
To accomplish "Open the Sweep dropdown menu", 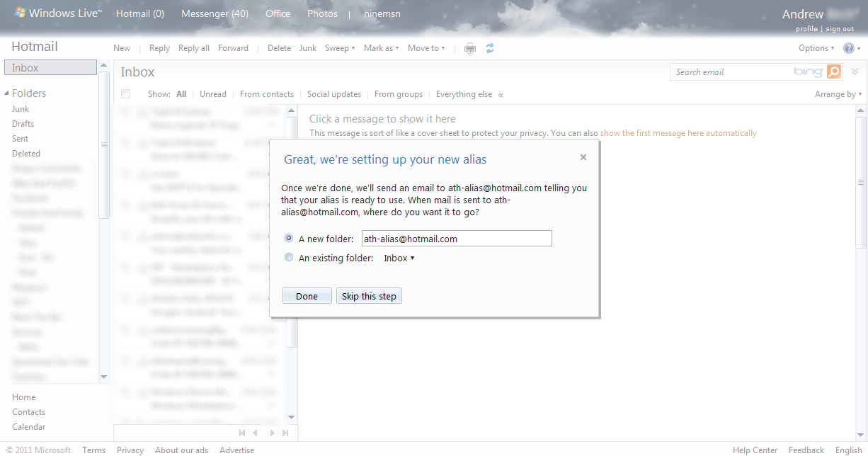I will pyautogui.click(x=340, y=48).
